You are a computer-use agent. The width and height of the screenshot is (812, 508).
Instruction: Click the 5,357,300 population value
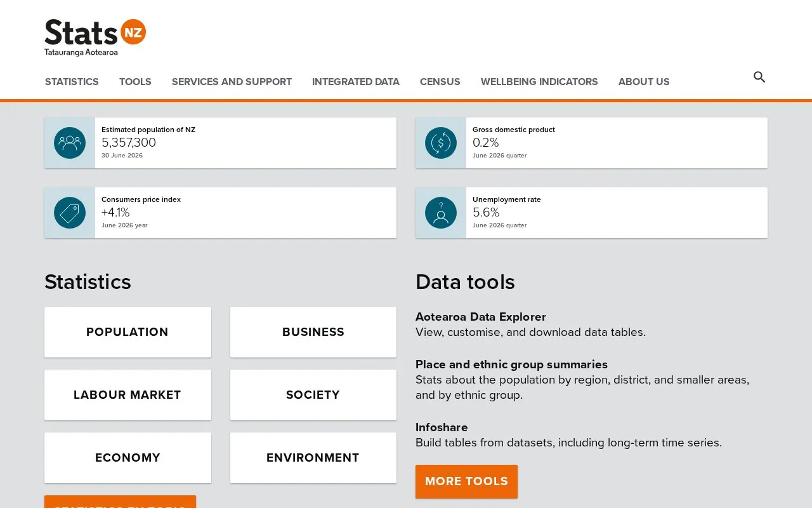click(129, 143)
